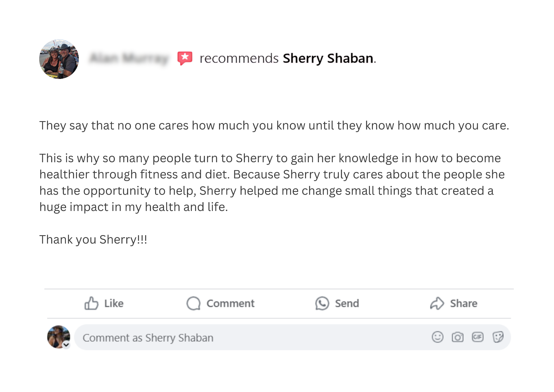Open the blurred reviewer name link
554x392 pixels.
pyautogui.click(x=129, y=58)
